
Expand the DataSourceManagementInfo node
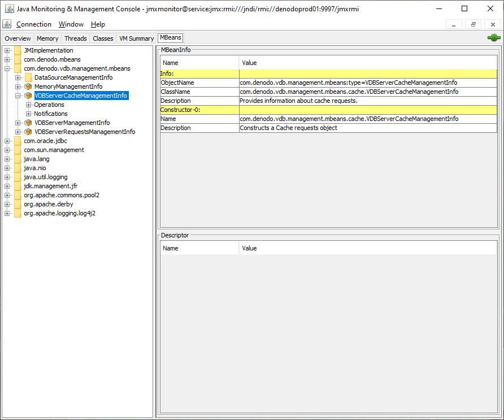18,77
